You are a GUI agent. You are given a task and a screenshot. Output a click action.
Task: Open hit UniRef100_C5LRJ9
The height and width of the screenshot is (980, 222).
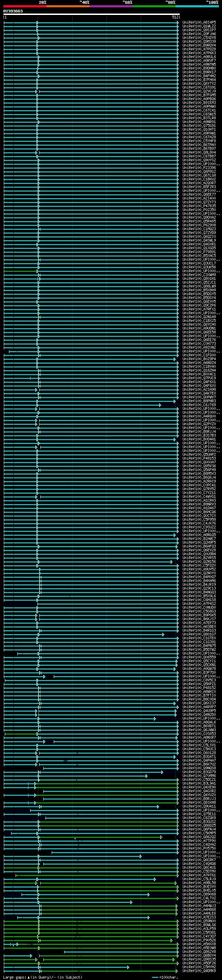click(199, 878)
